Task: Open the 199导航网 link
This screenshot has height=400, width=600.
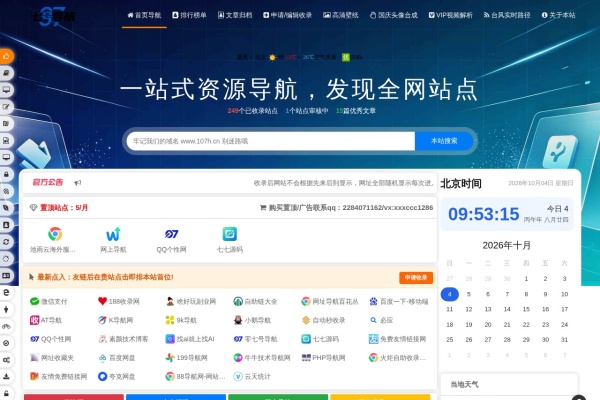Action: pos(187,358)
